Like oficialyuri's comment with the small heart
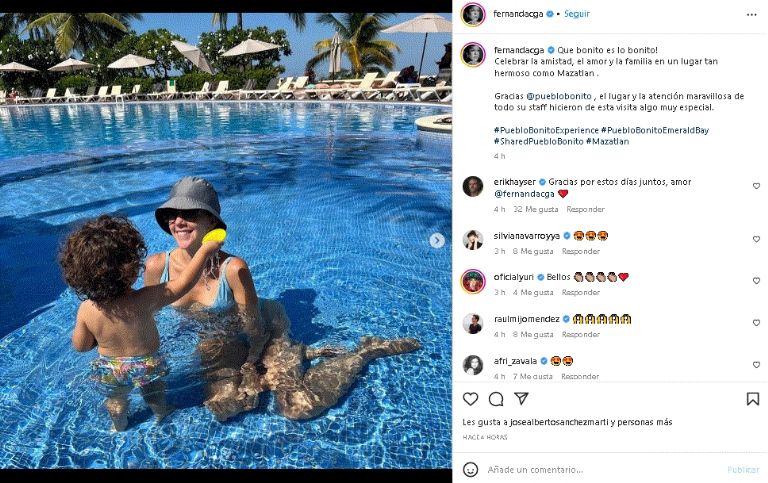Viewport: 768px width, 483px height. click(x=756, y=281)
